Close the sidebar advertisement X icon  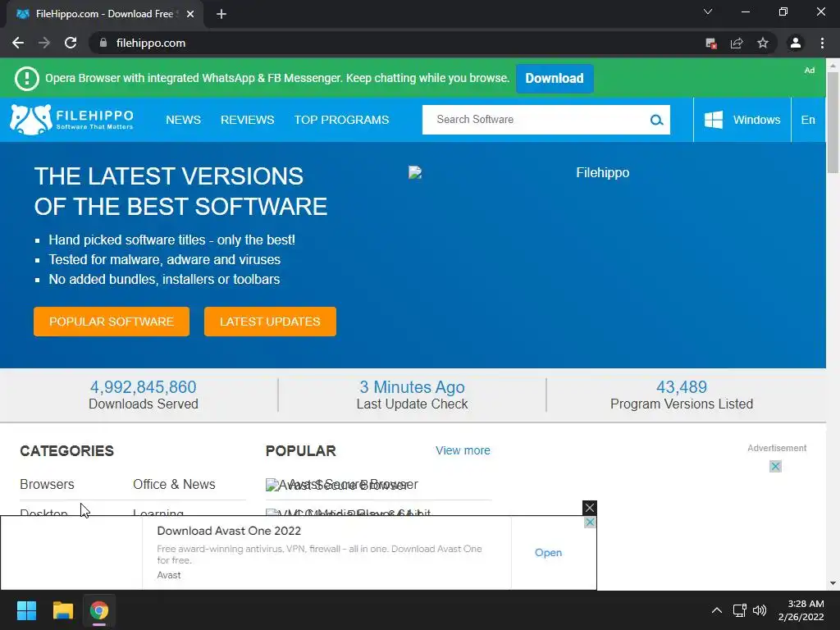point(775,467)
